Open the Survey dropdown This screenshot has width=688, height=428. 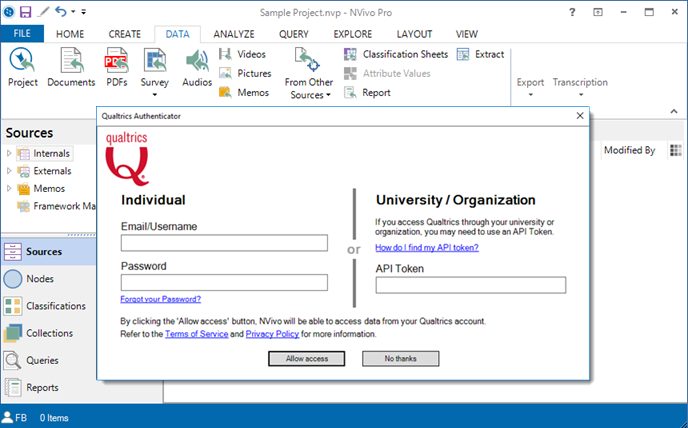155,82
